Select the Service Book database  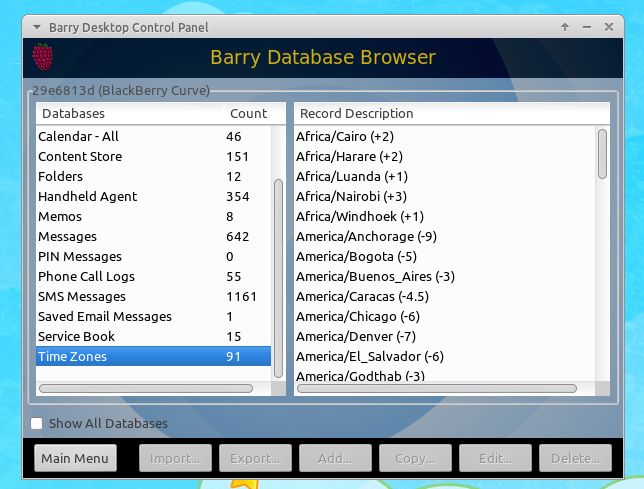click(x=154, y=337)
